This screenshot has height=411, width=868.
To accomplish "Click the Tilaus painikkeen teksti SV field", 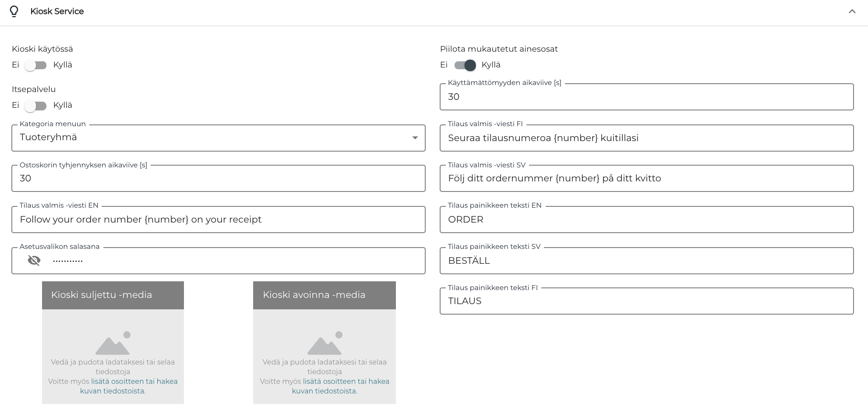I will [646, 261].
